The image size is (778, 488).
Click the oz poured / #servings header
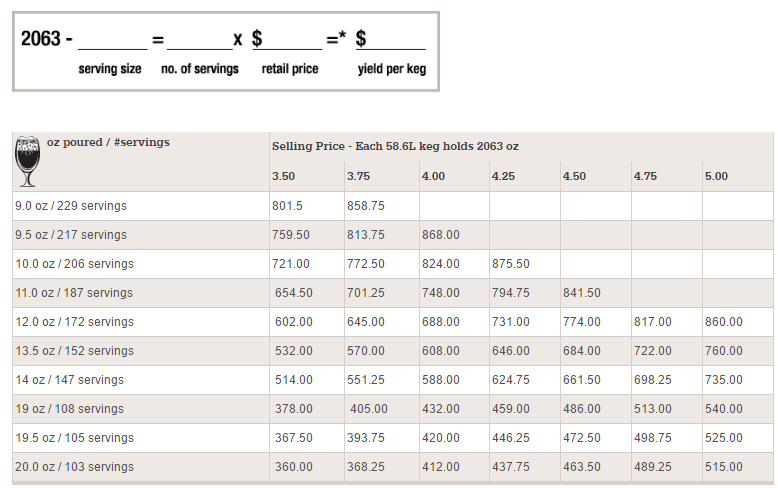coord(108,142)
